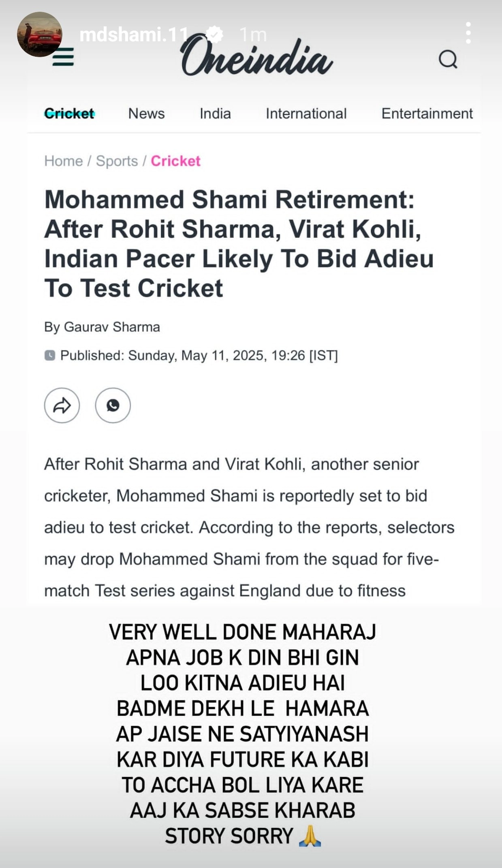
Task: Click the verified badge next to mdshami.11
Action: tap(214, 34)
